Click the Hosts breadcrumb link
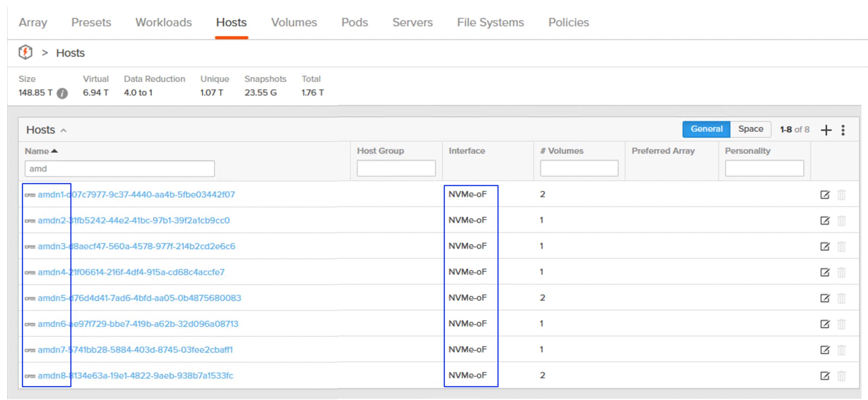 coord(70,53)
